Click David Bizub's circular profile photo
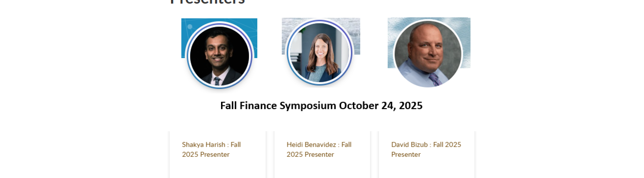Screen dimensions: 644x178 pyautogui.click(x=428, y=54)
